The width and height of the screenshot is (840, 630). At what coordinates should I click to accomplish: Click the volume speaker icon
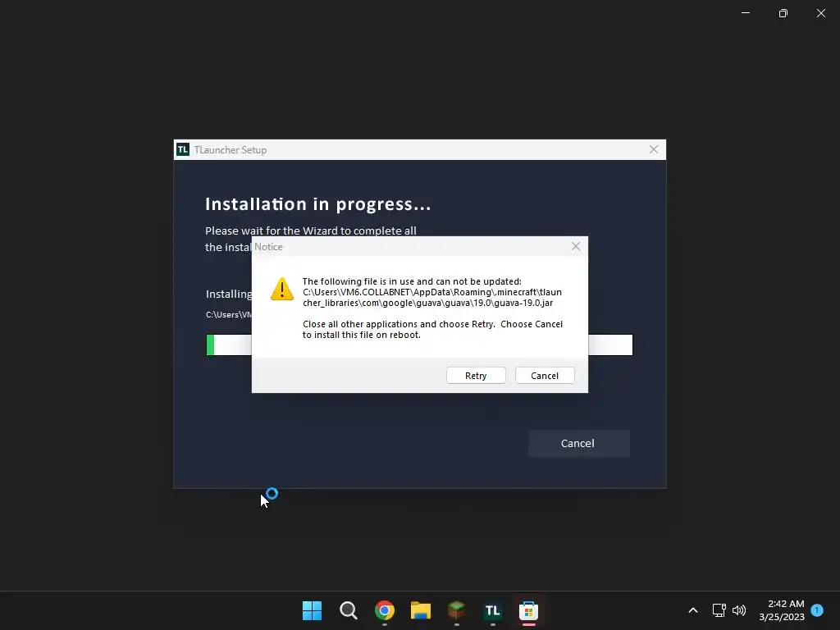coord(739,610)
